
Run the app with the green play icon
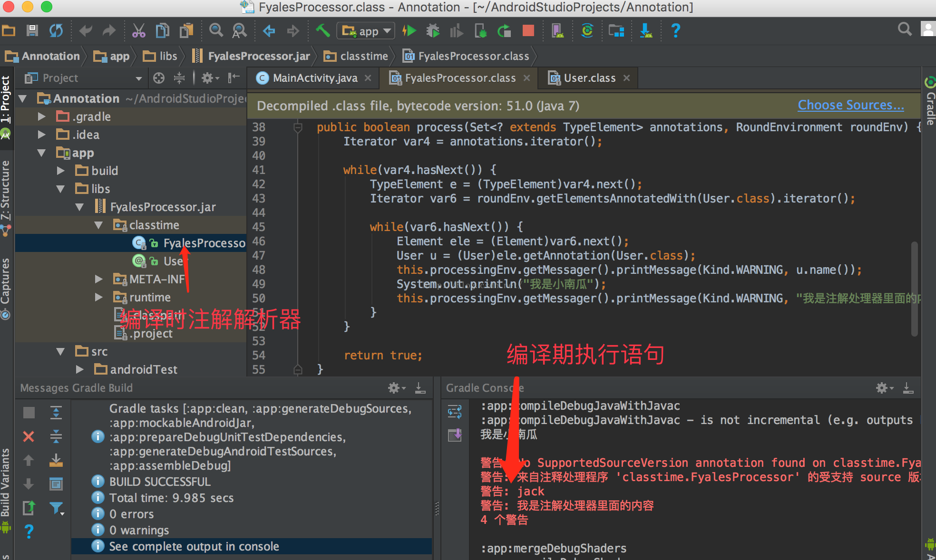coord(409,31)
